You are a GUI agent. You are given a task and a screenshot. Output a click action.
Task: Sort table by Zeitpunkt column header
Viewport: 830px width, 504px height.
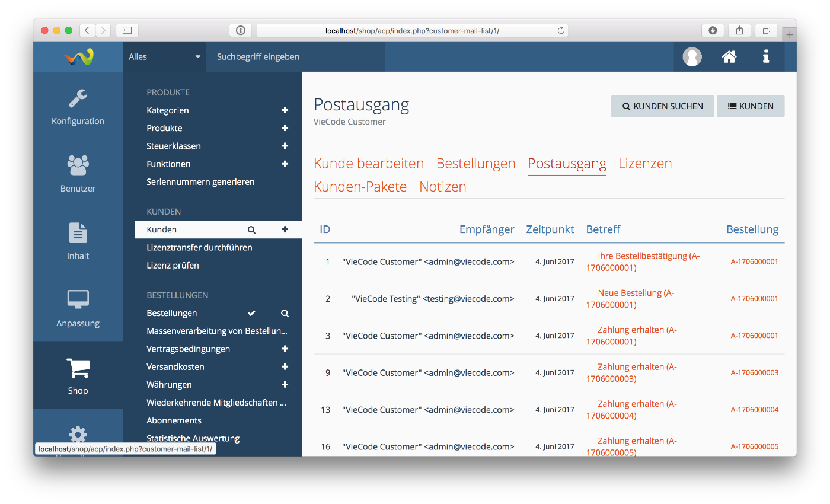tap(550, 229)
